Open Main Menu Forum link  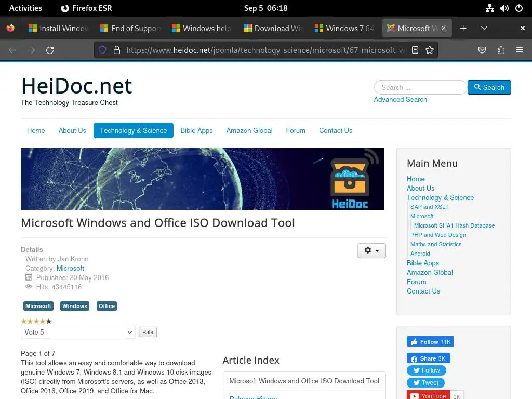click(416, 282)
